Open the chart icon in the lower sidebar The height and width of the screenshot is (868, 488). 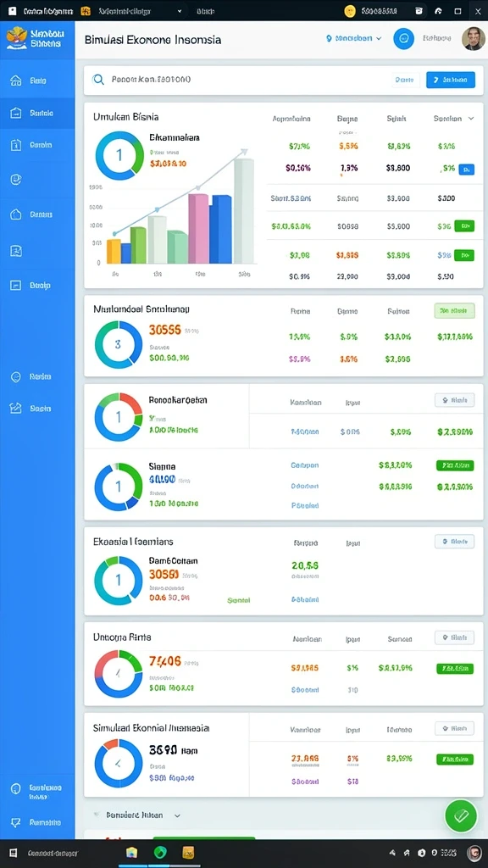(x=16, y=409)
